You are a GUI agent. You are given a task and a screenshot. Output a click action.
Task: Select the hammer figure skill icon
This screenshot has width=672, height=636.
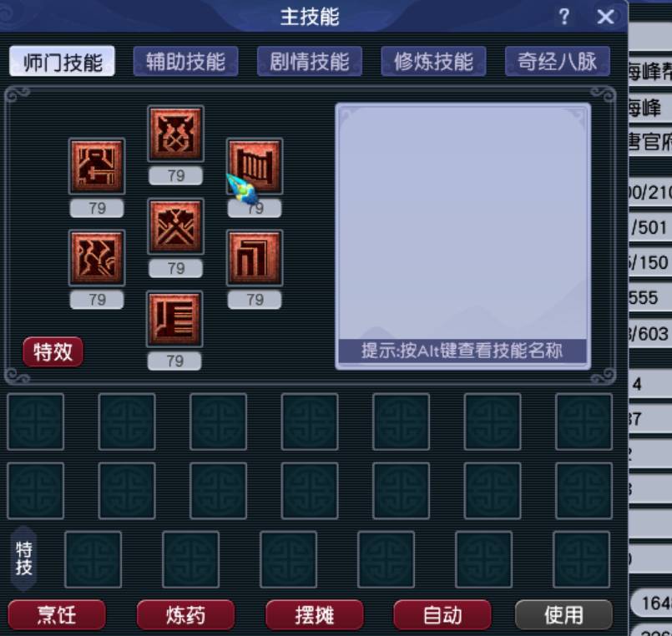[x=97, y=166]
